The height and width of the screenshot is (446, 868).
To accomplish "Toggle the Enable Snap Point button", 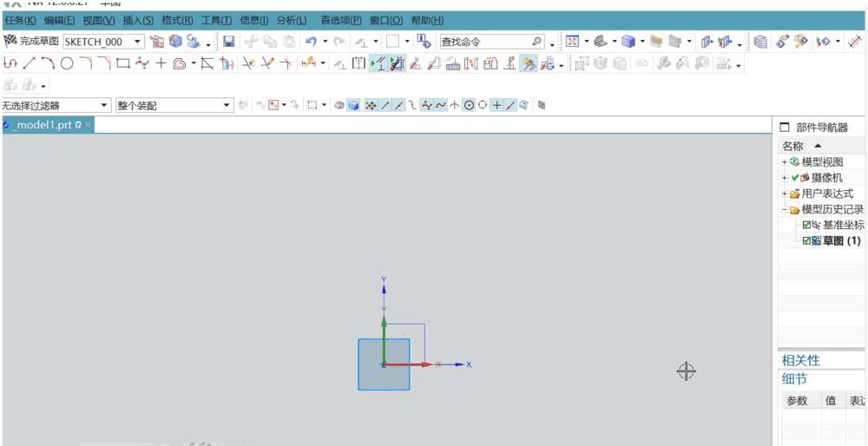I will (369, 105).
